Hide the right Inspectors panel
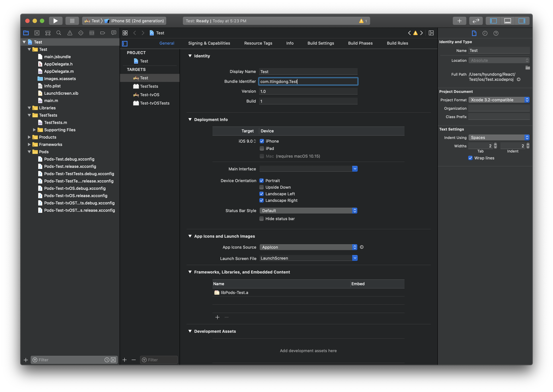The image size is (553, 392). (x=522, y=21)
